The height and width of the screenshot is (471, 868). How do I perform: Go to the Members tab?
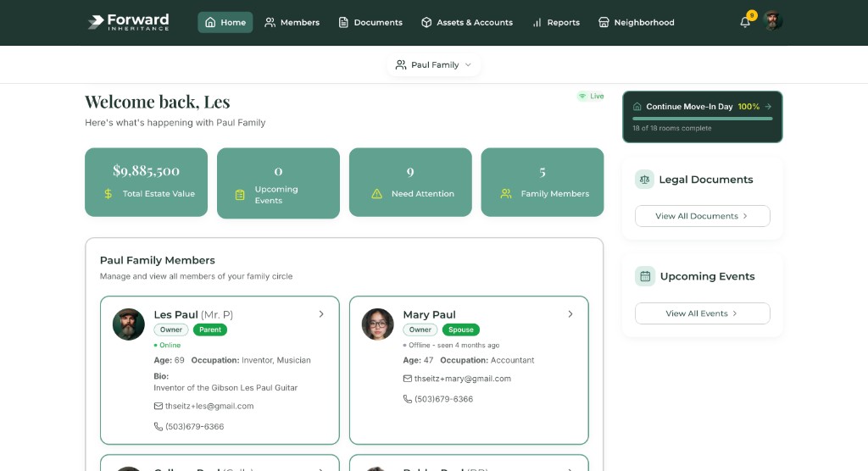[x=292, y=22]
